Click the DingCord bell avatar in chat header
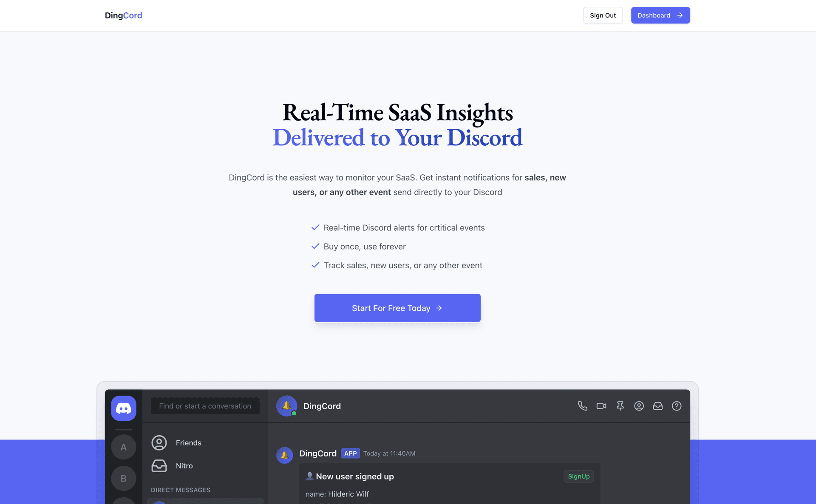The height and width of the screenshot is (504, 816). point(287,406)
